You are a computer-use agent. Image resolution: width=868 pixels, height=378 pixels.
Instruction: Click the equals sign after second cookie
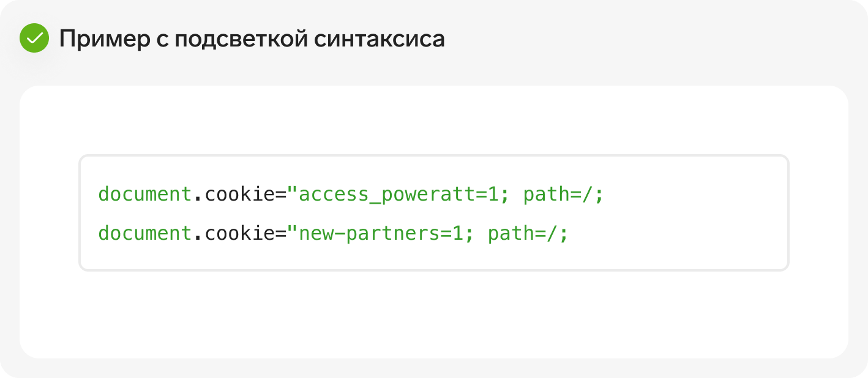click(x=281, y=235)
